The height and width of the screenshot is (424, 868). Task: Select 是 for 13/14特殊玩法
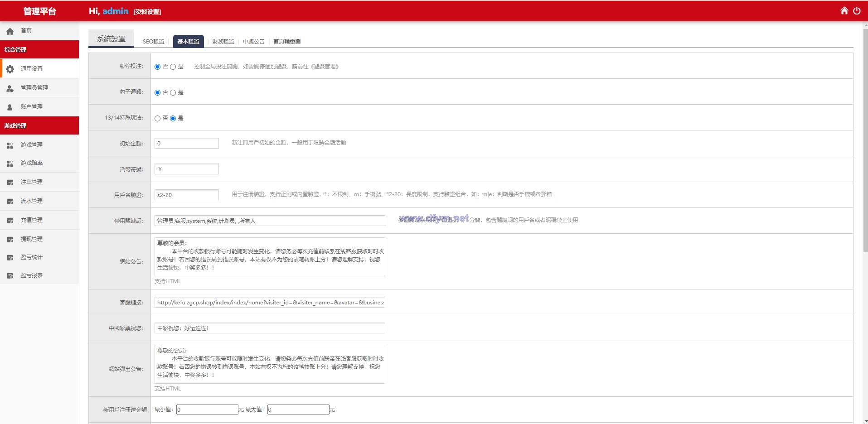pyautogui.click(x=173, y=118)
